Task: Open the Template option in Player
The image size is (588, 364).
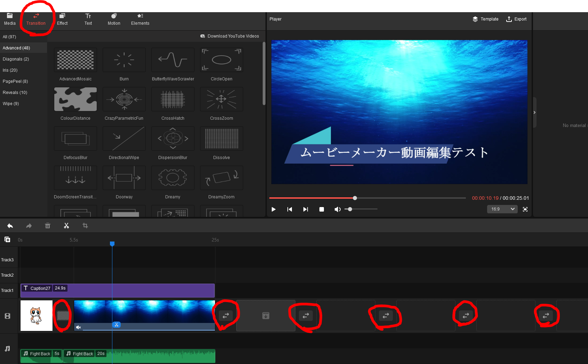Action: pyautogui.click(x=485, y=19)
